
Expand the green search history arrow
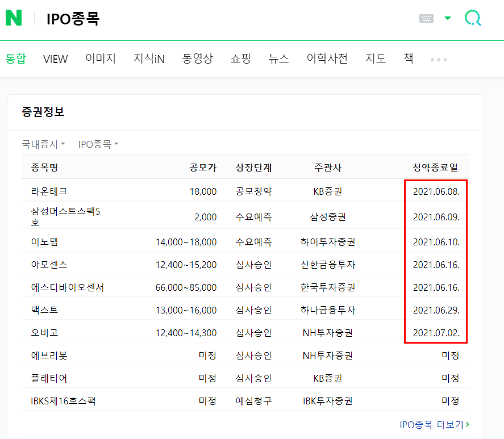[447, 18]
